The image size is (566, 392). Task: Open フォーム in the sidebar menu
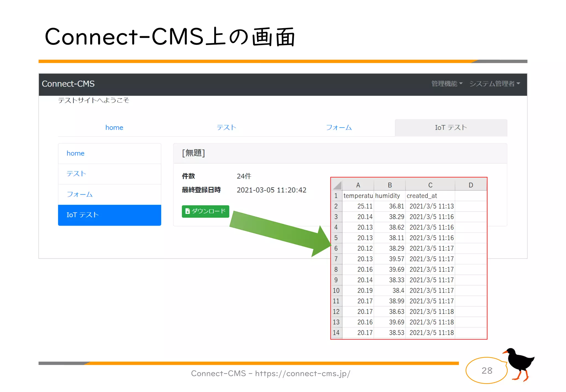point(109,194)
